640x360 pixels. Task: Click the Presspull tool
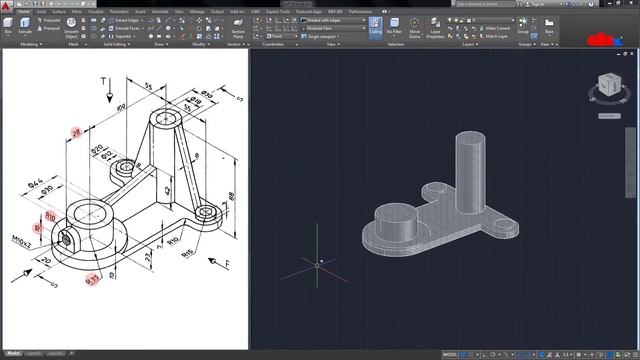tap(49, 29)
